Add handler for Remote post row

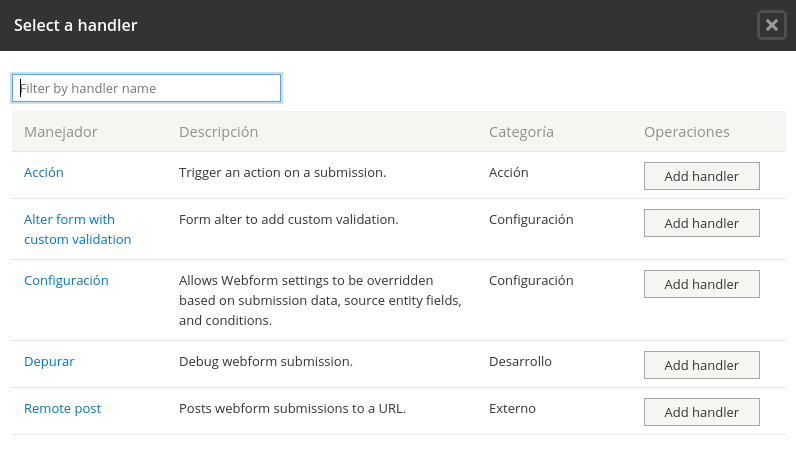coord(702,412)
